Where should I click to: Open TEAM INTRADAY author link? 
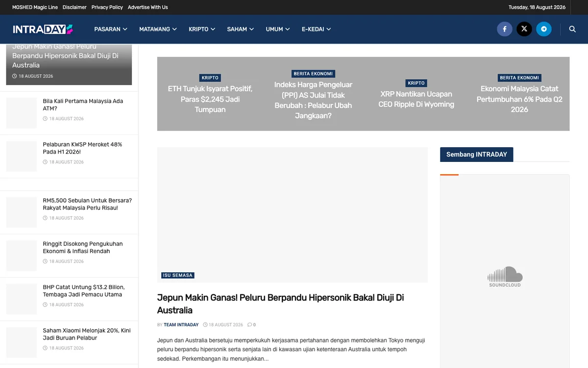coord(181,325)
